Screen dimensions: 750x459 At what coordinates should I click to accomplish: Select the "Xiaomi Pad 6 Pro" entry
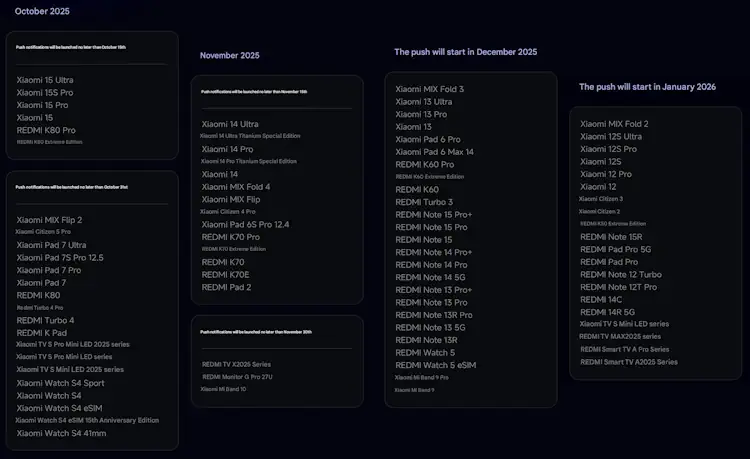(428, 139)
